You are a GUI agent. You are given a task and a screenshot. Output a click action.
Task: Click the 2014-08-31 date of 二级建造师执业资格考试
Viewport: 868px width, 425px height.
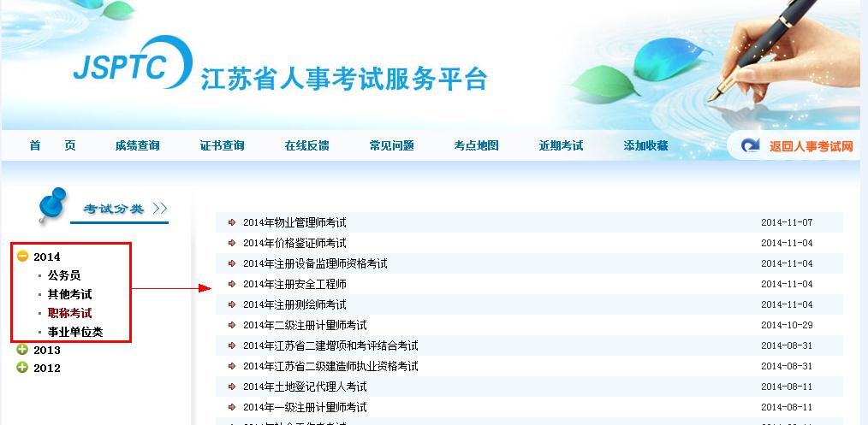(x=787, y=366)
